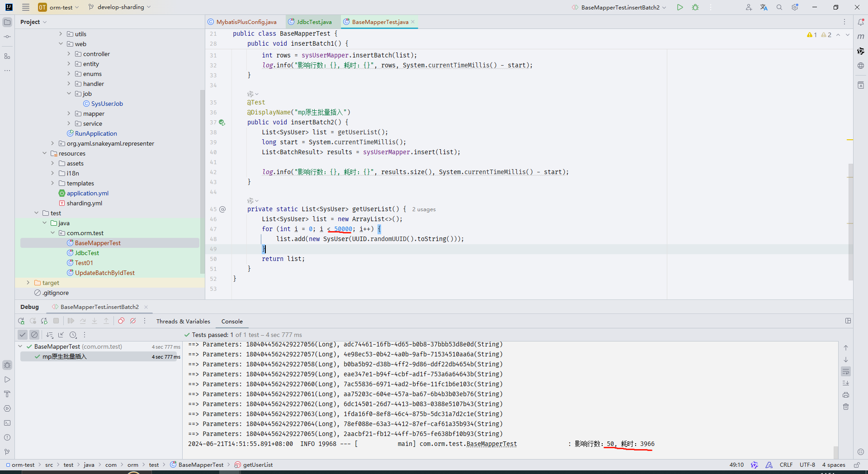Collapse the web package node
Viewport: 868px width, 474px height.
[61, 44]
